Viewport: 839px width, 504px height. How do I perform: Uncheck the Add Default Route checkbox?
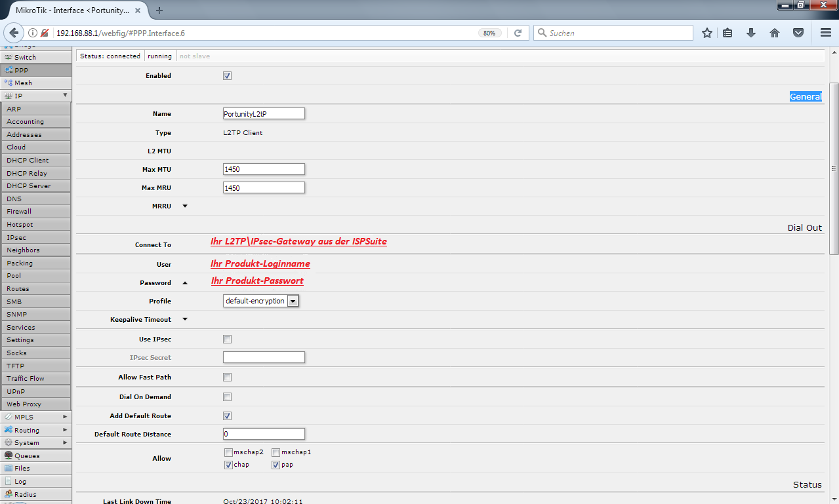(x=228, y=416)
